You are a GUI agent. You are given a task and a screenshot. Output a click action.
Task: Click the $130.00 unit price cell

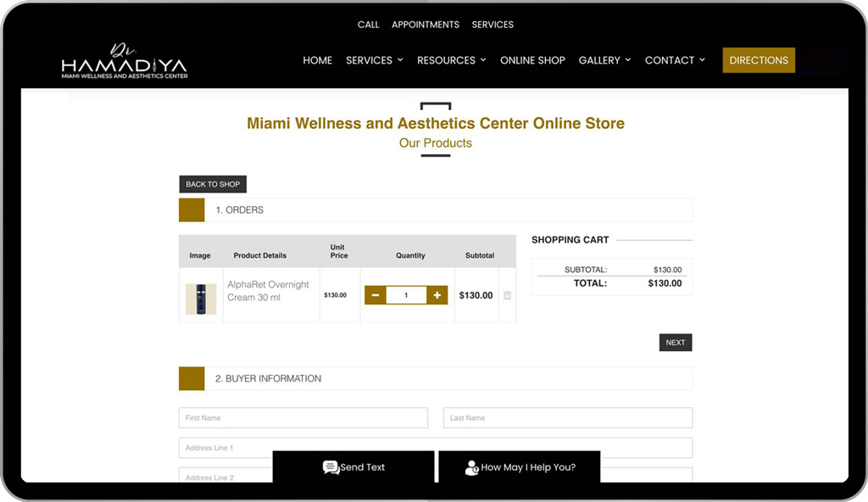(336, 295)
